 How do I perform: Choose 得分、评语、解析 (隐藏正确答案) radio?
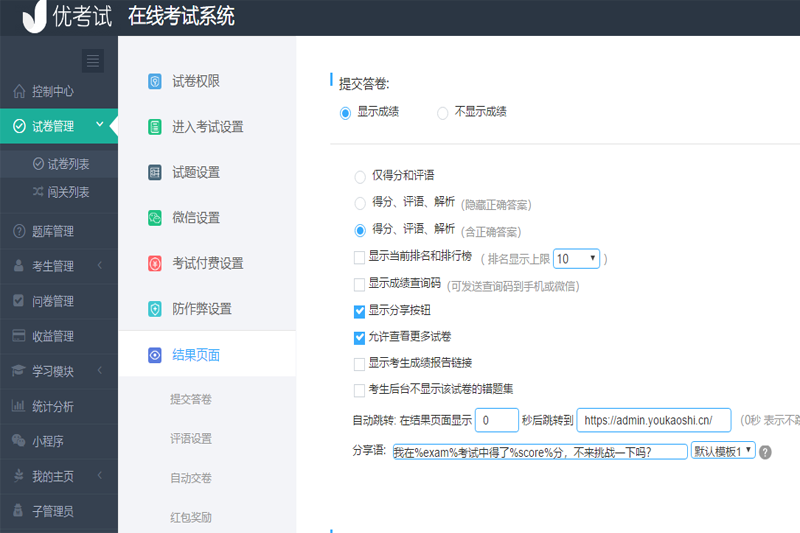360,204
